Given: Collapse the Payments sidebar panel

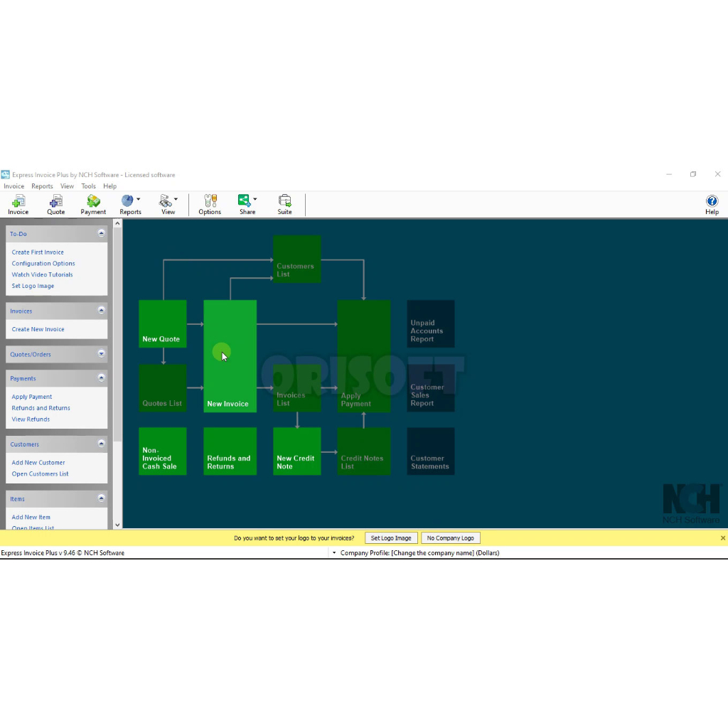Looking at the screenshot, I should coord(101,378).
